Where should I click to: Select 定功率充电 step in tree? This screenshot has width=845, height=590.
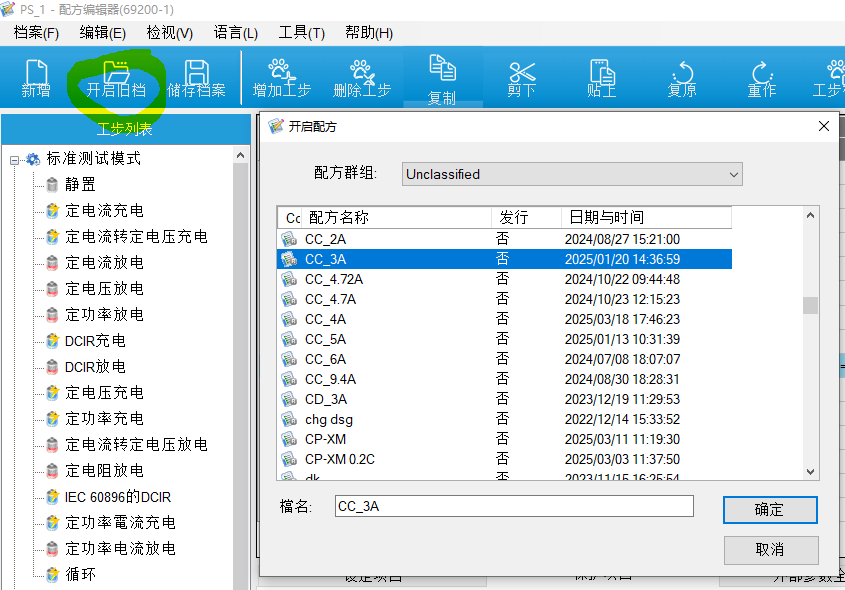(x=104, y=418)
